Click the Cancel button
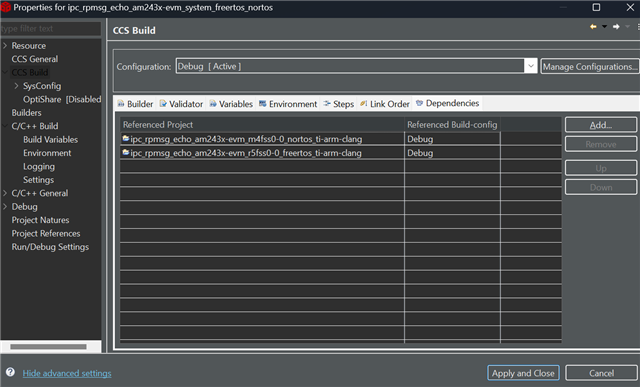Image resolution: width=640 pixels, height=387 pixels. tap(601, 373)
